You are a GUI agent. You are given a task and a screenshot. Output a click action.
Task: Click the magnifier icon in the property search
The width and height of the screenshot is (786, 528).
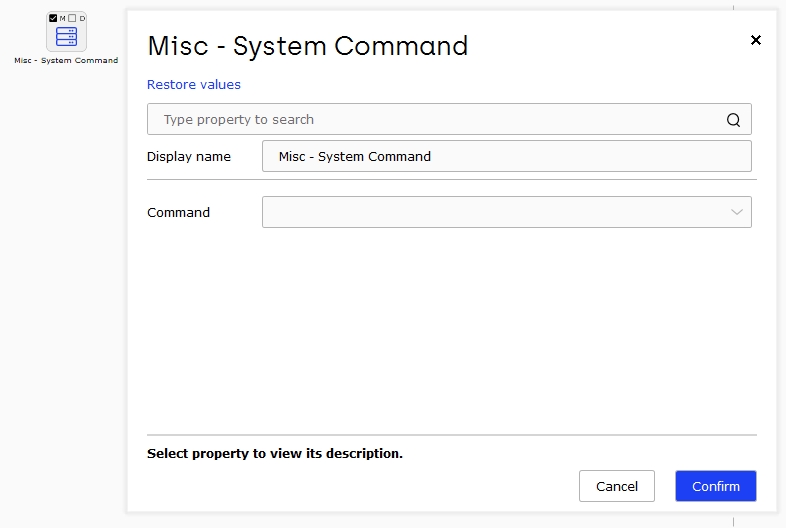click(x=733, y=120)
